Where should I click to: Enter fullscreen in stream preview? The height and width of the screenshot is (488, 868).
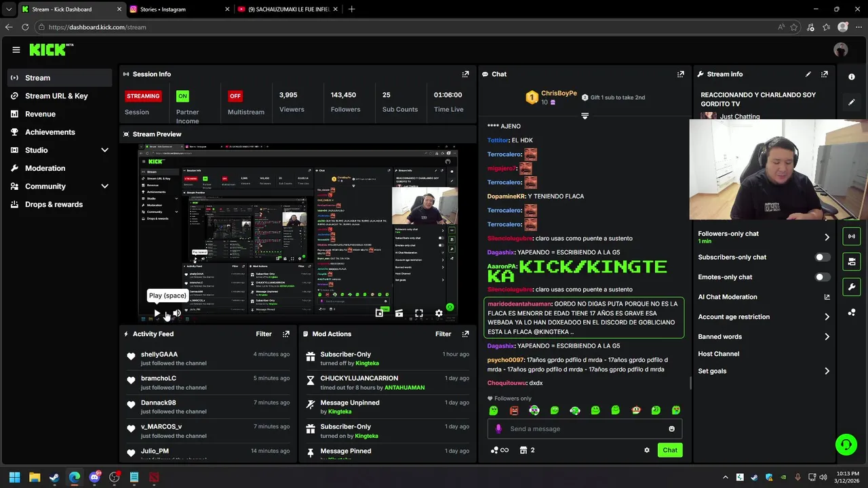click(419, 313)
